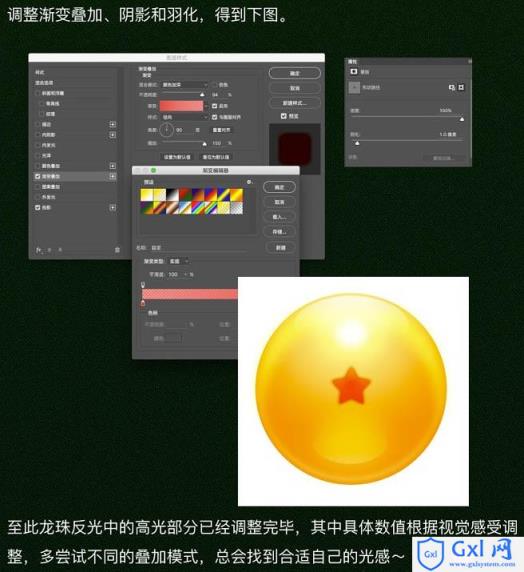Click the plus icon beside Color Overlay (颜色叠加)
The image size is (524, 572).
(x=113, y=166)
